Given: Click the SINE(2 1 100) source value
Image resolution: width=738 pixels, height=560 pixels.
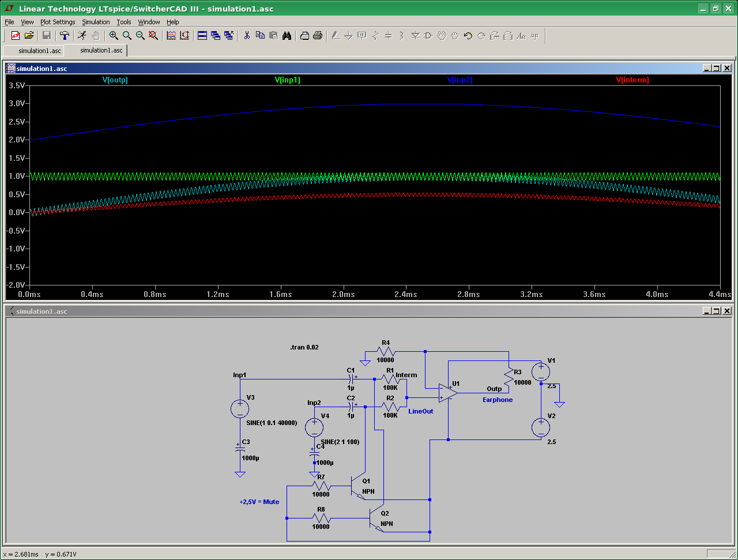Looking at the screenshot, I should [340, 442].
